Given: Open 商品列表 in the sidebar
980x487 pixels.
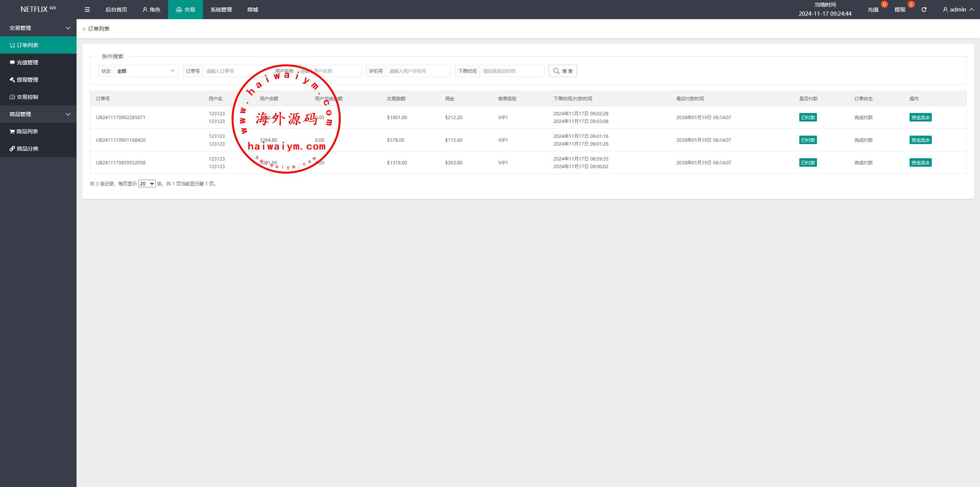Looking at the screenshot, I should [27, 131].
